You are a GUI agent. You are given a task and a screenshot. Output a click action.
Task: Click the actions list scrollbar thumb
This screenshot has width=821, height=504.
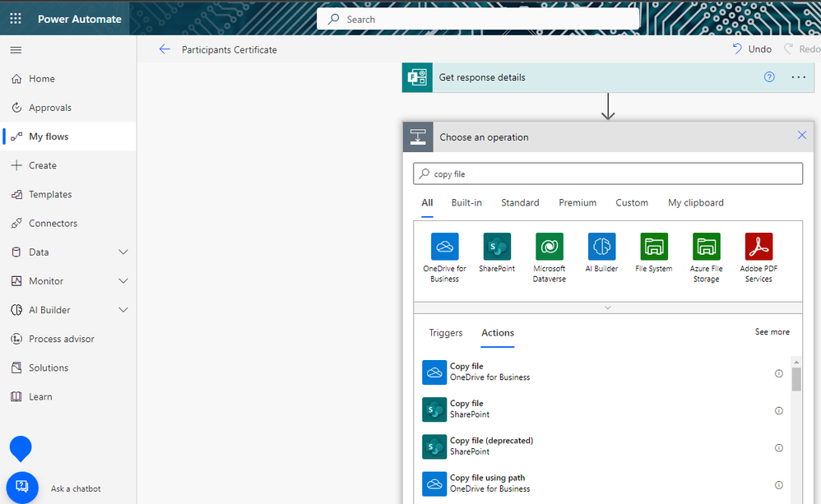(x=795, y=379)
